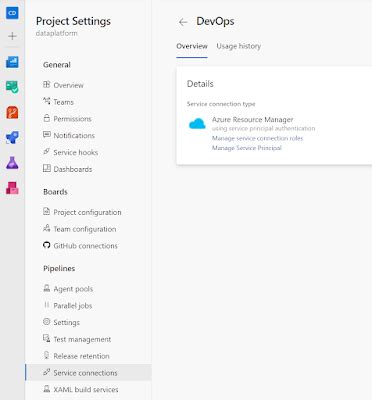Click the XAML build services icon

[47, 389]
